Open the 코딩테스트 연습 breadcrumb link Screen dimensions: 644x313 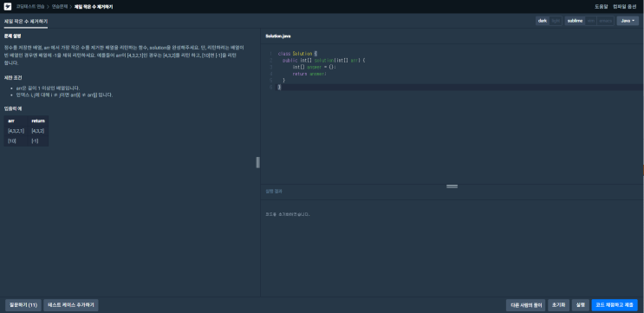click(x=30, y=7)
